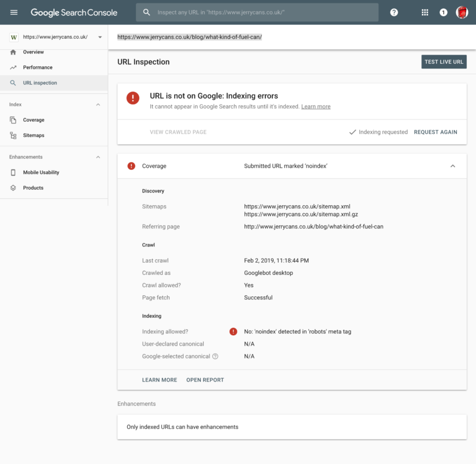Open the hamburger main menu
This screenshot has width=476, height=464.
(x=14, y=12)
